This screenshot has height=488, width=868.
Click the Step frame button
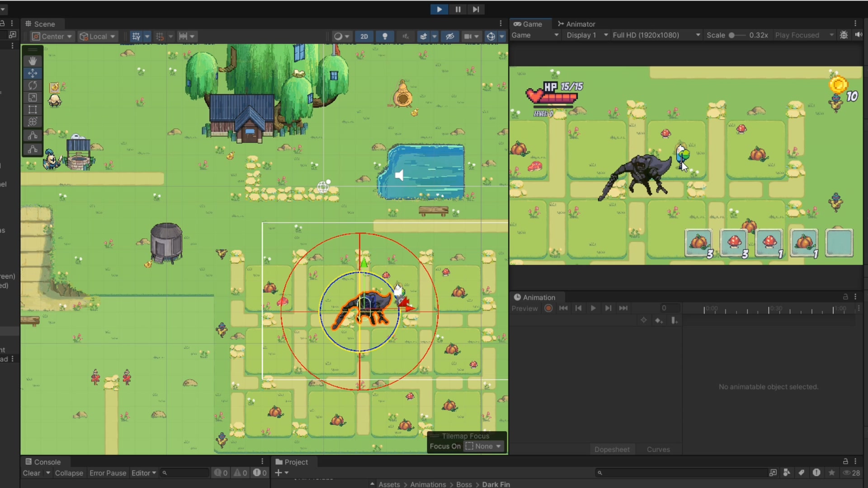pyautogui.click(x=476, y=9)
